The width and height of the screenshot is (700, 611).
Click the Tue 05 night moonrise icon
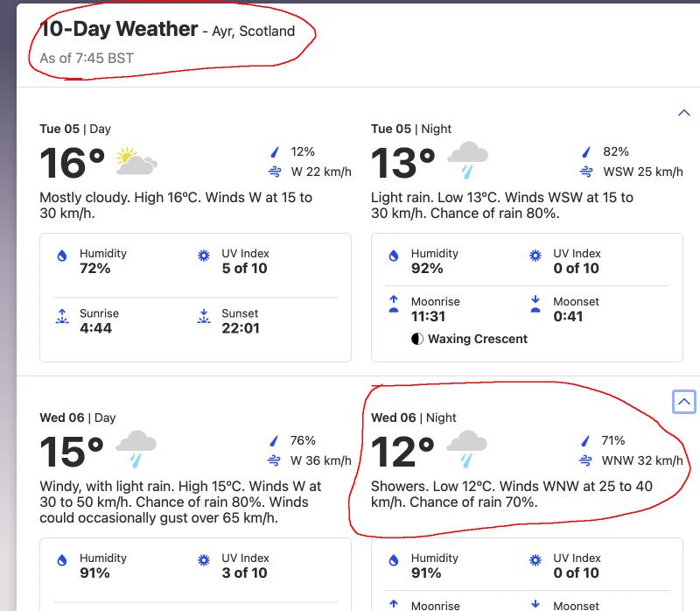[394, 304]
